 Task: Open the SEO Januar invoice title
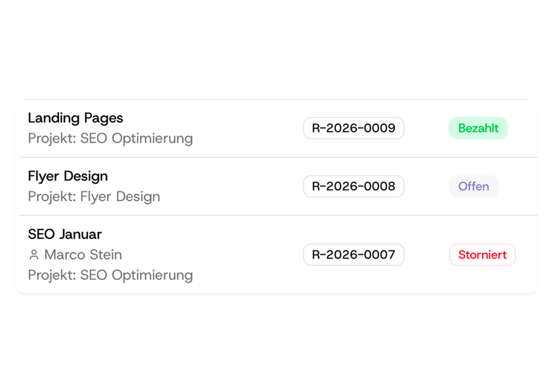[x=65, y=234]
